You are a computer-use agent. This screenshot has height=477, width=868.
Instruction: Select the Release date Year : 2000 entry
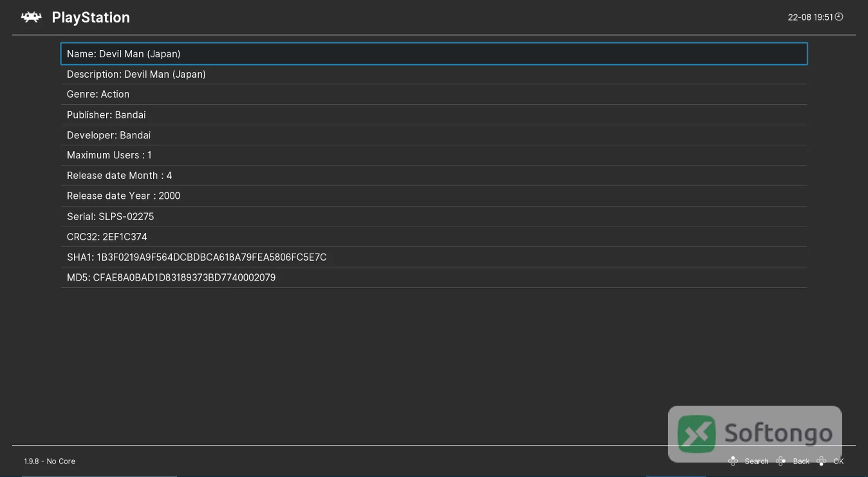click(434, 196)
